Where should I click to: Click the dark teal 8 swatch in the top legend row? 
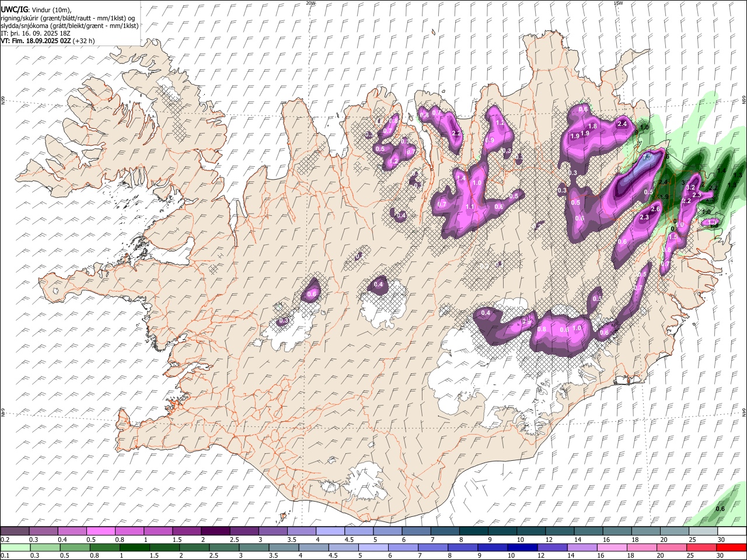(x=473, y=531)
